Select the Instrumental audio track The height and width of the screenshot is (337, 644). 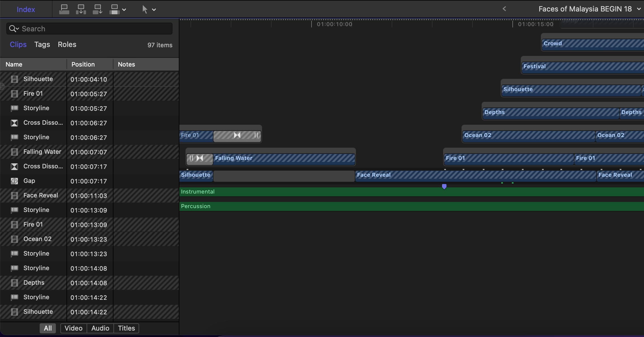tap(412, 192)
